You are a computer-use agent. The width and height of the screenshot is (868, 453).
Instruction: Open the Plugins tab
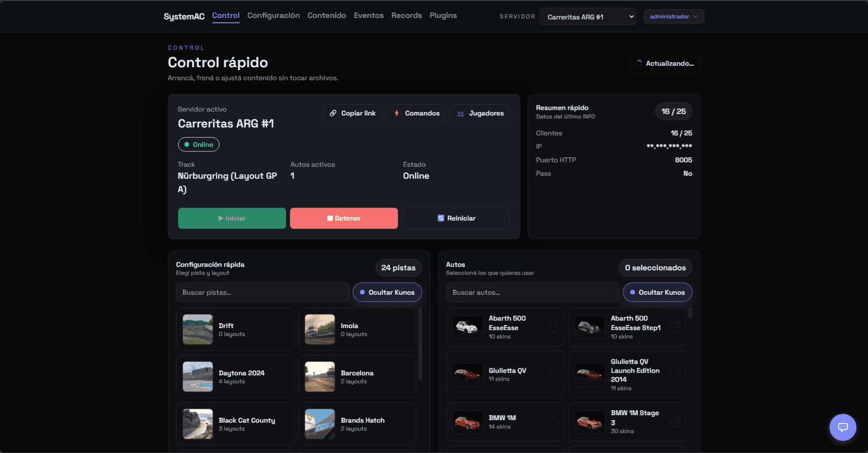coord(443,15)
